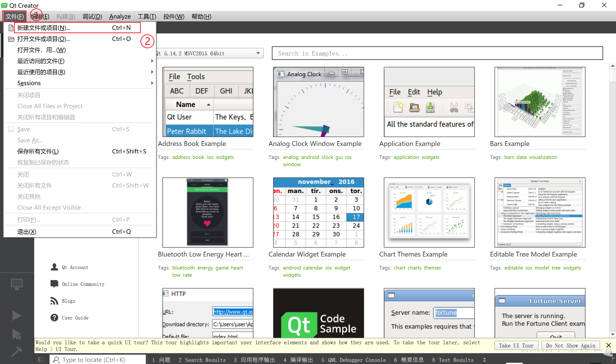The height and width of the screenshot is (364, 616).
Task: Click the Online Community chat icon
Action: (x=54, y=284)
